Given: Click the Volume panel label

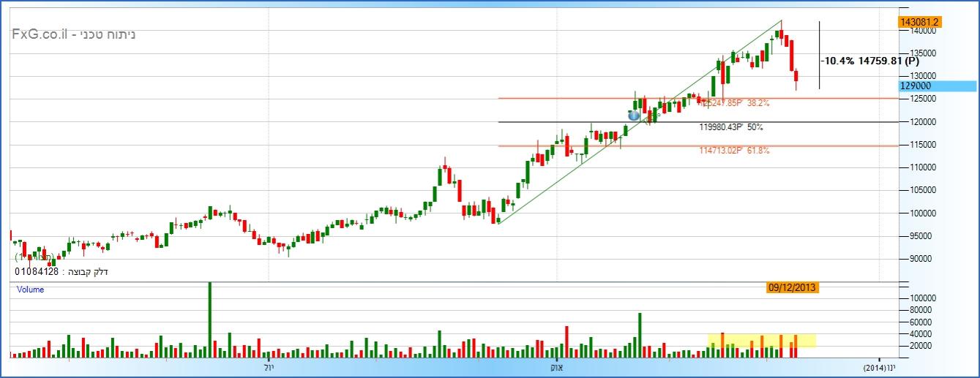Looking at the screenshot, I should (31, 290).
